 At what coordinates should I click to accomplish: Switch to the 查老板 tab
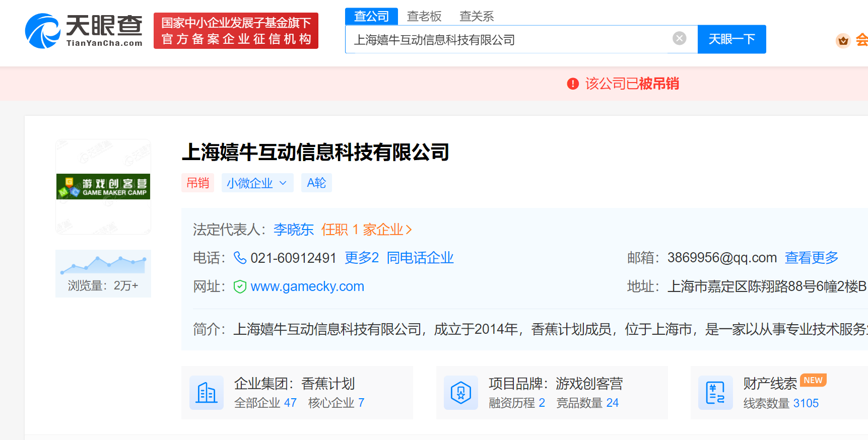click(x=424, y=16)
